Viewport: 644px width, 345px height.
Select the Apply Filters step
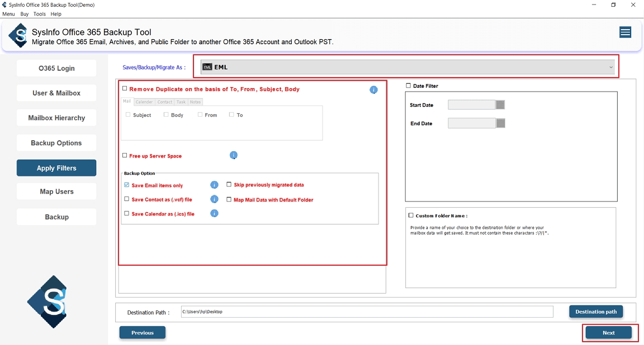pos(56,168)
